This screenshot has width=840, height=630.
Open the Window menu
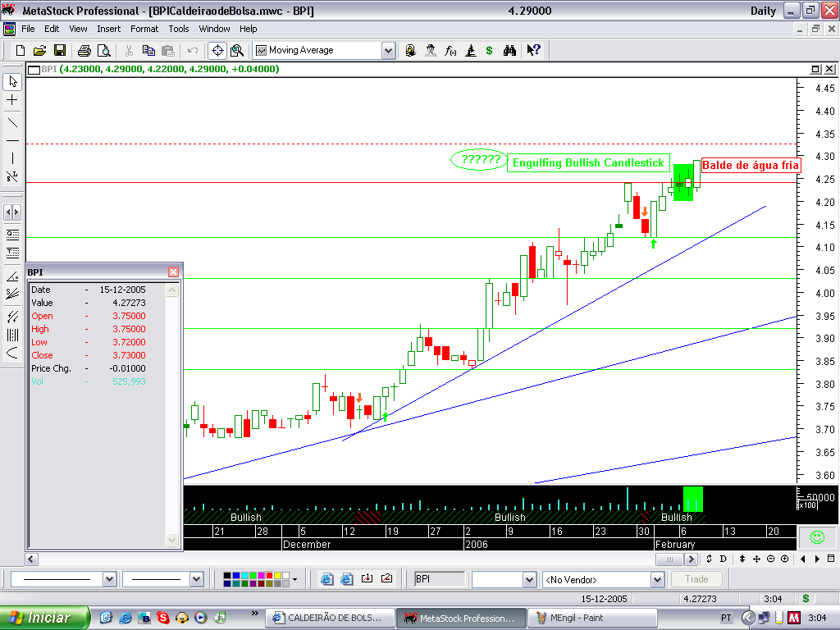(x=214, y=29)
